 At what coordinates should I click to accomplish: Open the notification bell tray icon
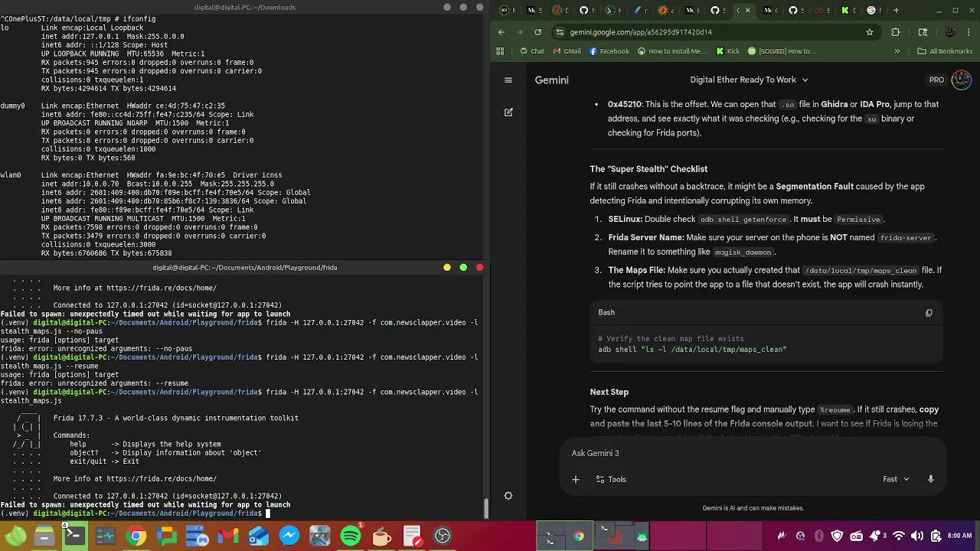click(x=874, y=536)
